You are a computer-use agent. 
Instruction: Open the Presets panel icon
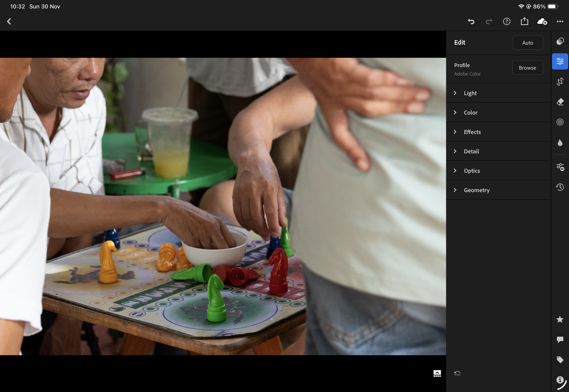click(560, 41)
